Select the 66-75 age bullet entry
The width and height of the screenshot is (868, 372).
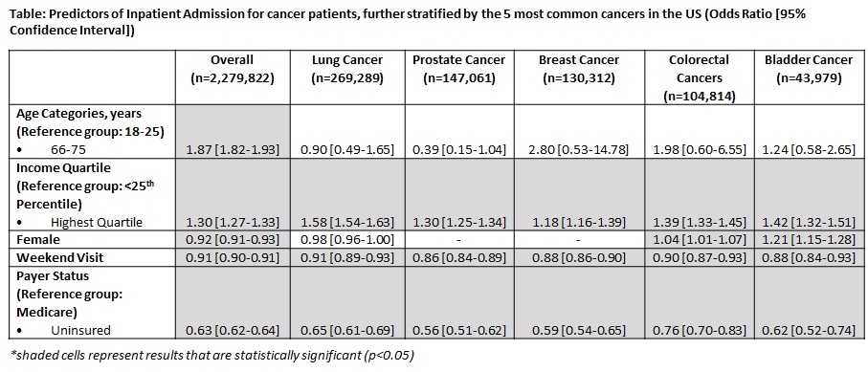pyautogui.click(x=54, y=149)
